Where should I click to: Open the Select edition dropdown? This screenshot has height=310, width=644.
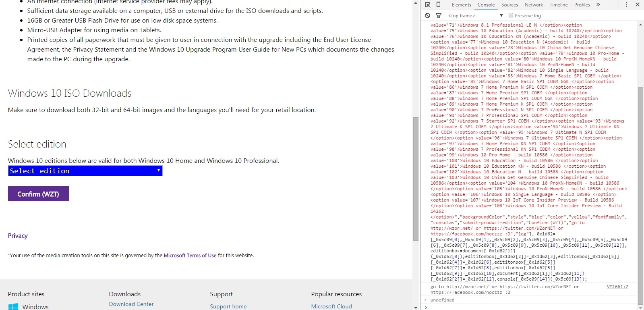click(x=85, y=171)
